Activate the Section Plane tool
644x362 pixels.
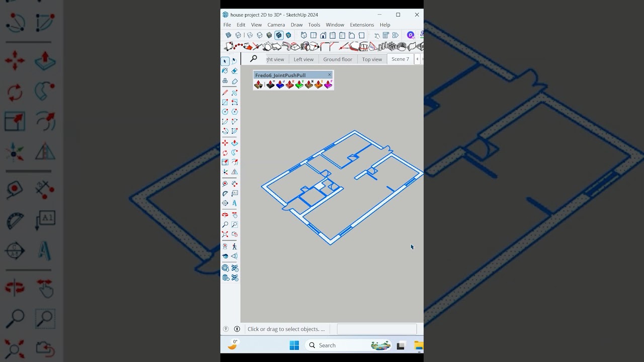[x=234, y=256]
